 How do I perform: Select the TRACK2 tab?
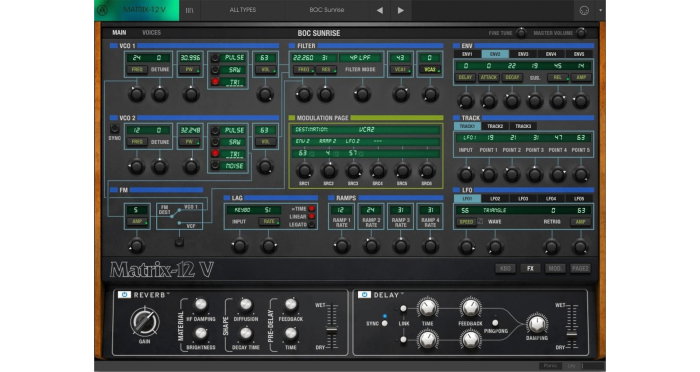point(495,126)
